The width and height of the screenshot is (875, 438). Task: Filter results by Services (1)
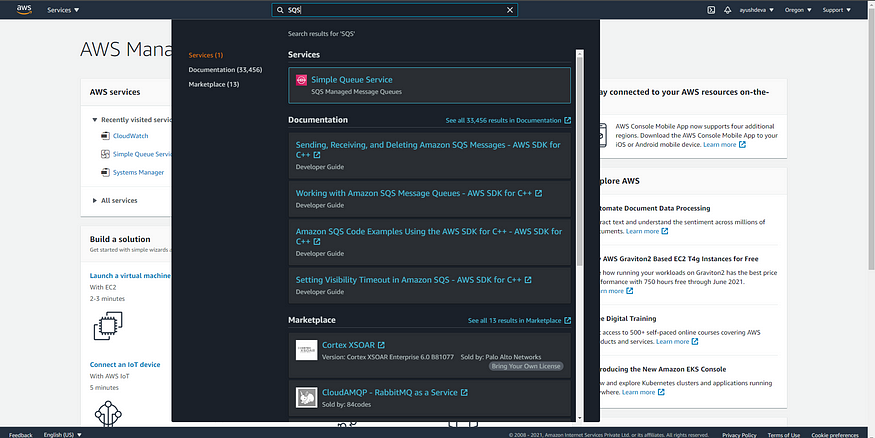pos(205,55)
